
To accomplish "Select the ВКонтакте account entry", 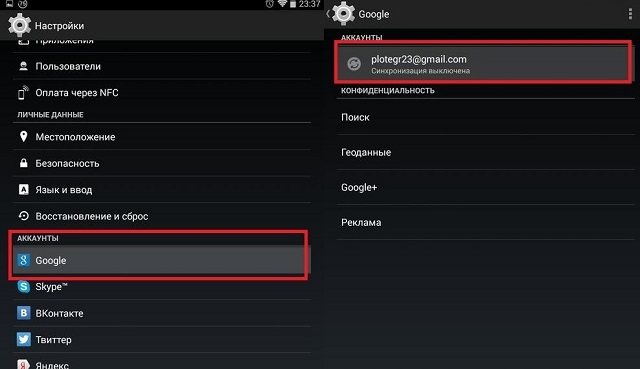I will pyautogui.click(x=162, y=313).
